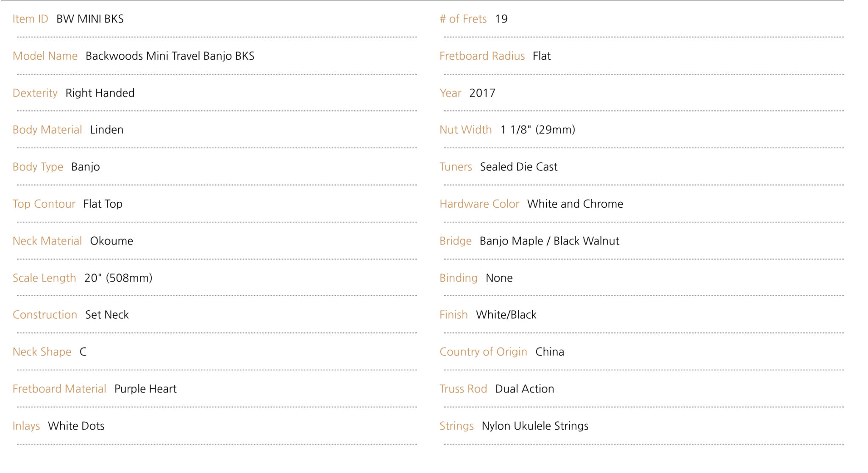Click the Item ID value BW MINI BKS
Viewport: 868px width, 473px height.
pyautogui.click(x=90, y=19)
